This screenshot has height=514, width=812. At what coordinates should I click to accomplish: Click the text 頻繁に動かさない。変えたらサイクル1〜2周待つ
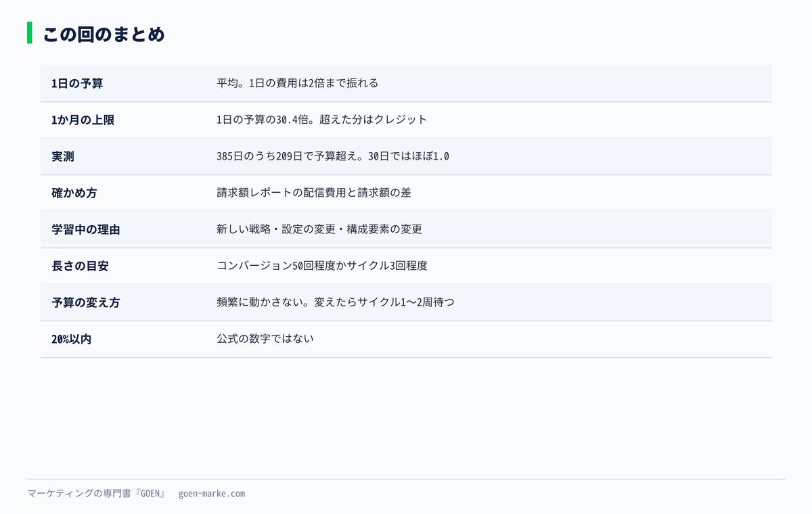[x=336, y=303]
